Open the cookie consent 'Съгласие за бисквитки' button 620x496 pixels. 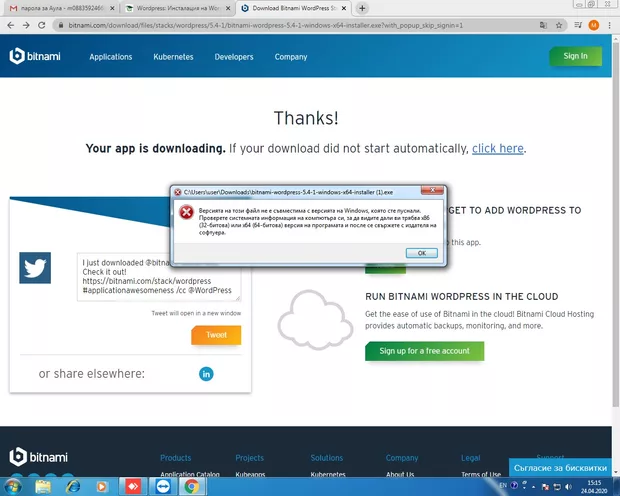(560, 468)
